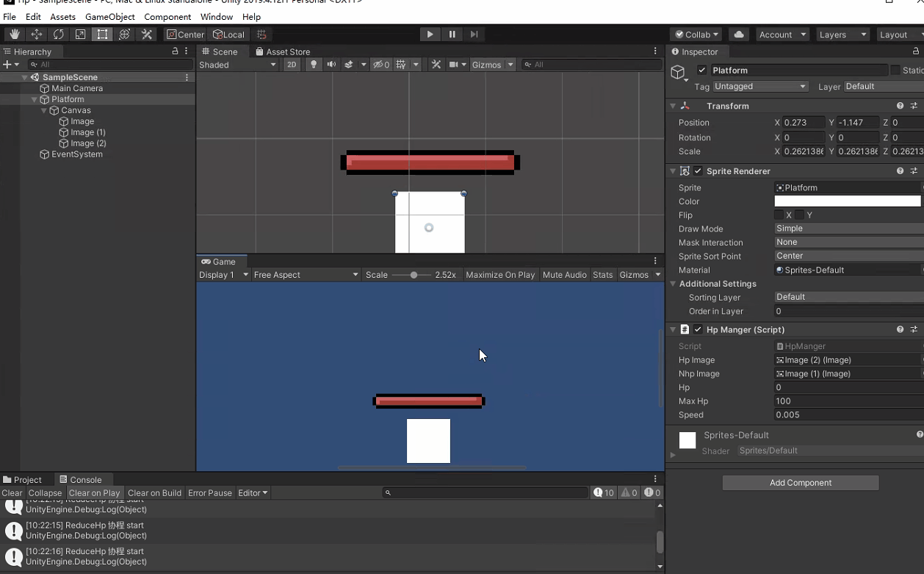
Task: Disable the Sprite Renderer component
Action: pos(699,171)
